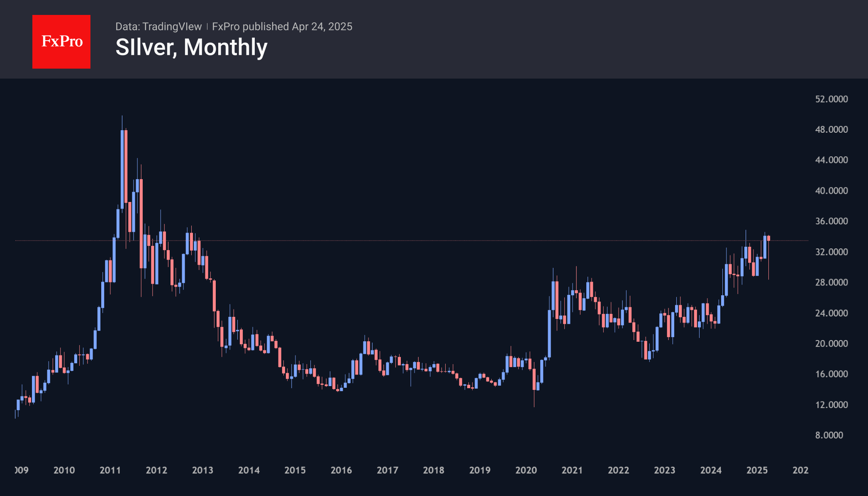Select the 2011 year on time axis
Image resolution: width=868 pixels, height=496 pixels.
point(110,470)
